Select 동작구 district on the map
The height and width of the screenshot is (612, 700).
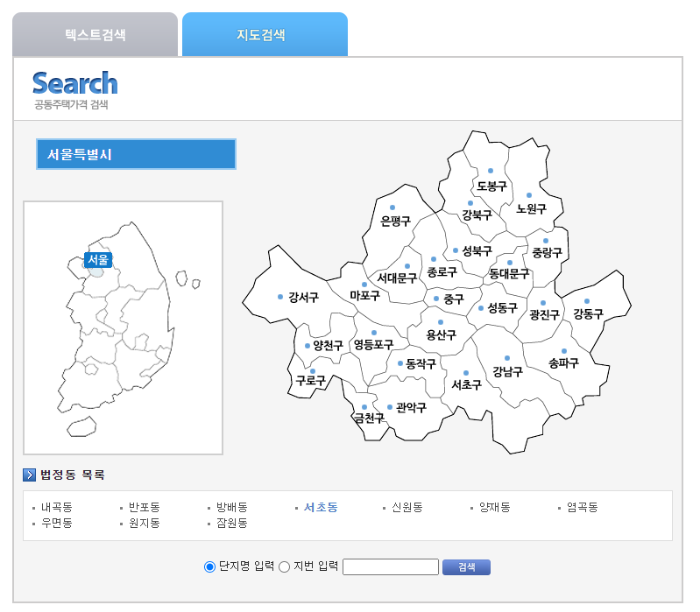421,363
